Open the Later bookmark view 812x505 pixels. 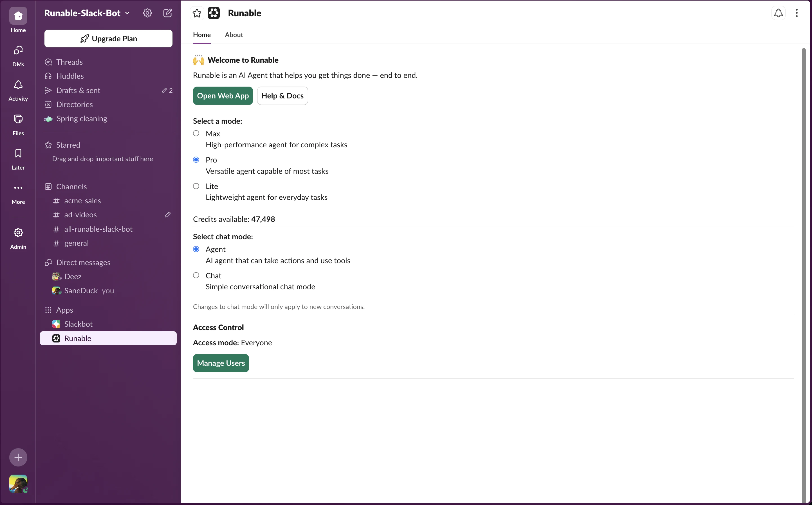tap(18, 159)
